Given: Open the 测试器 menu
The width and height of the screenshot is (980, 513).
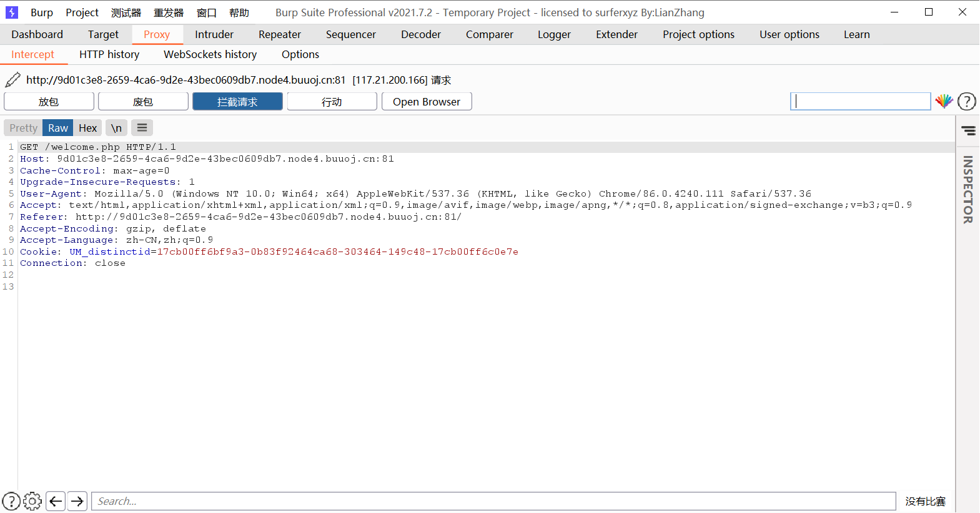Looking at the screenshot, I should (x=126, y=12).
